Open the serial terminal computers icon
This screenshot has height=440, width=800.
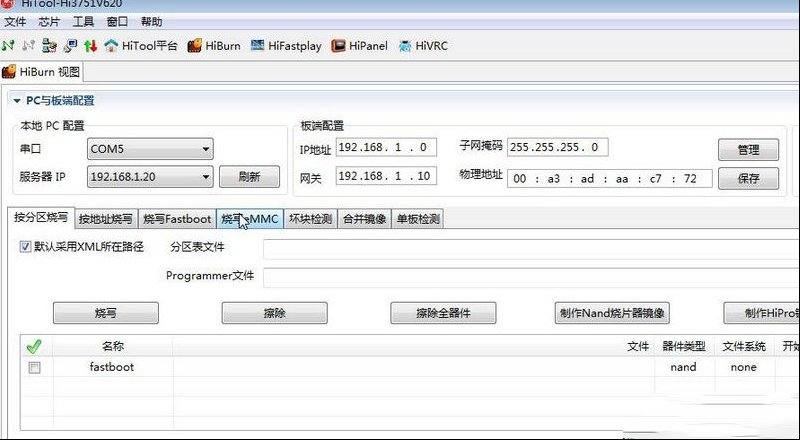tap(49, 46)
